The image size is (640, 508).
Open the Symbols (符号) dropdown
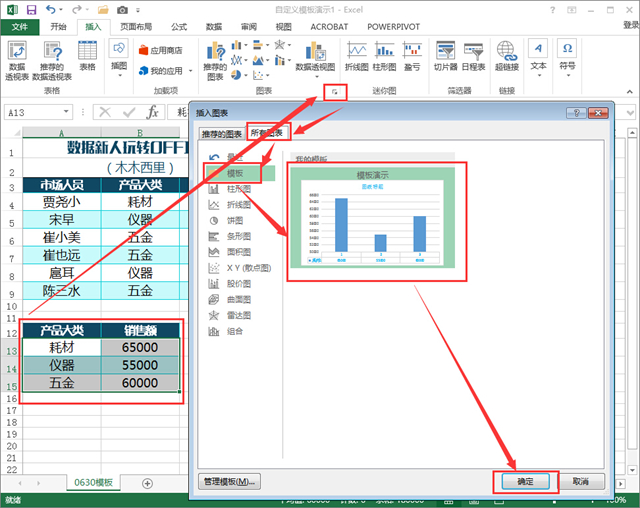click(x=567, y=58)
